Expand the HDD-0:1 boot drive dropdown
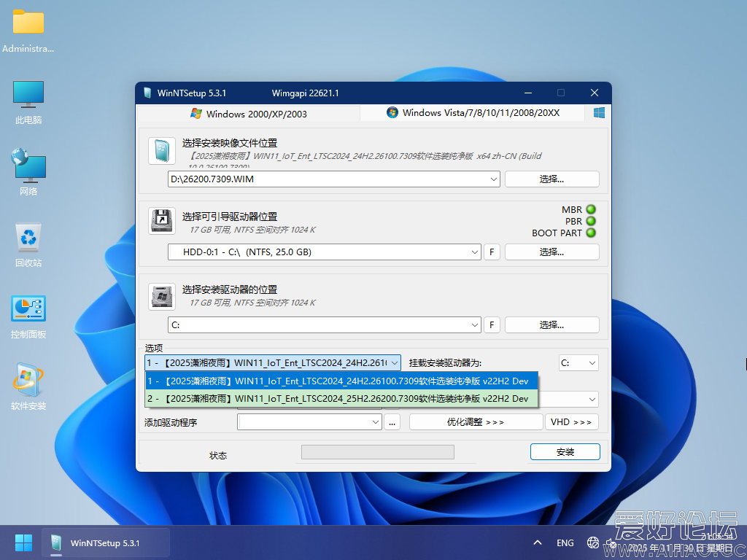The width and height of the screenshot is (747, 560). 474,252
